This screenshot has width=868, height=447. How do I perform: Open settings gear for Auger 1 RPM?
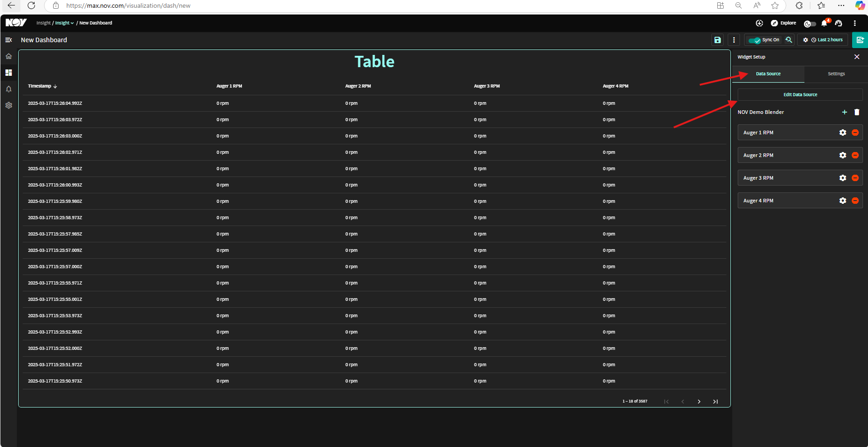(843, 133)
